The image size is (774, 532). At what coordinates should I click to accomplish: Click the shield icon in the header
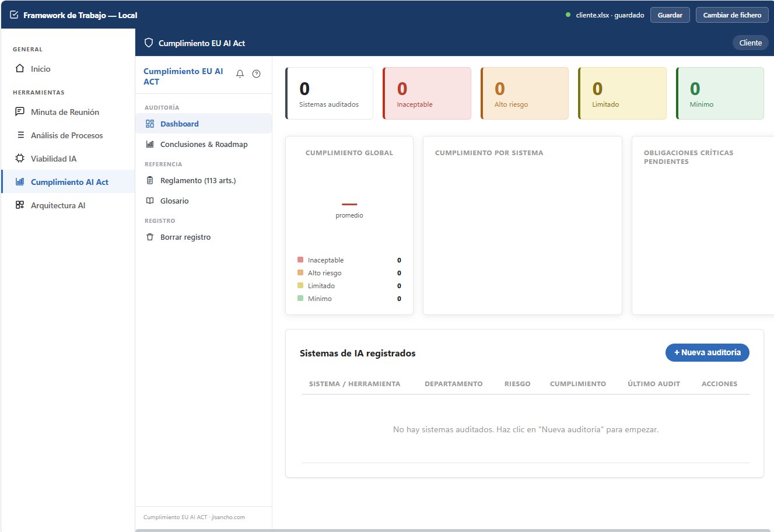[x=149, y=43]
